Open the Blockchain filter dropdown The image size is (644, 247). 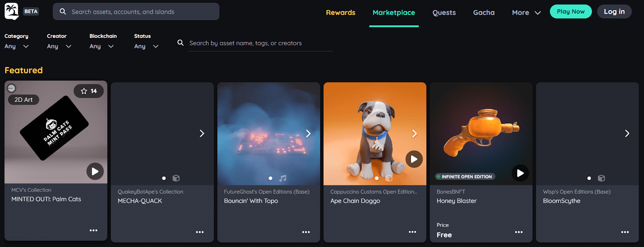[x=101, y=46]
